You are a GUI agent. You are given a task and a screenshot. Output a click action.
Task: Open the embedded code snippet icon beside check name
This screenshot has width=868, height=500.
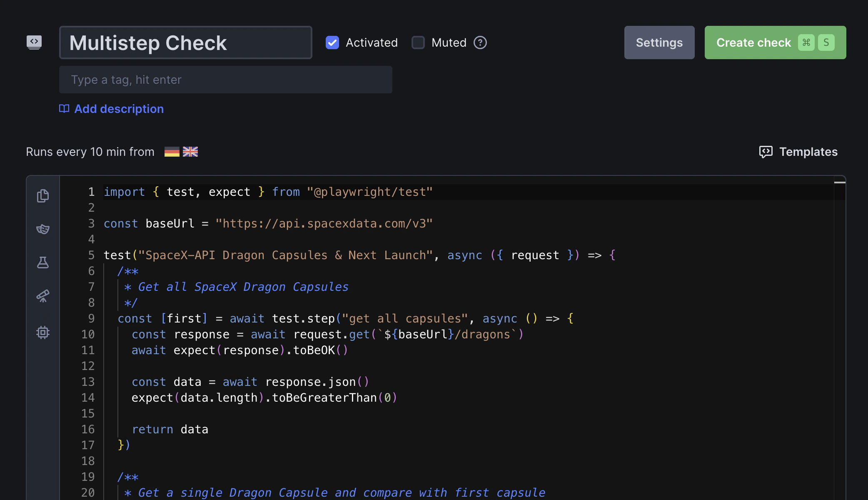click(35, 42)
